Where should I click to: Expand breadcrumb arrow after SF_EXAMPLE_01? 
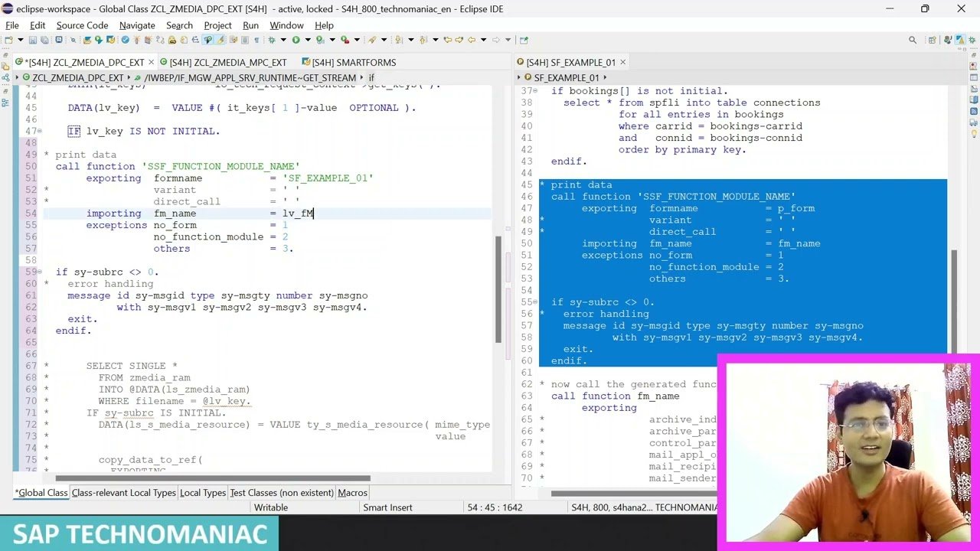pos(606,78)
